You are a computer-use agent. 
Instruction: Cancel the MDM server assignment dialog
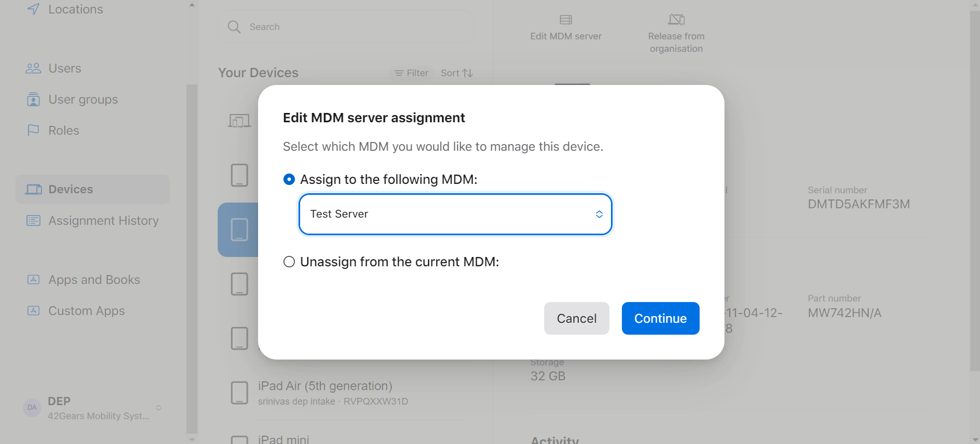click(x=576, y=318)
